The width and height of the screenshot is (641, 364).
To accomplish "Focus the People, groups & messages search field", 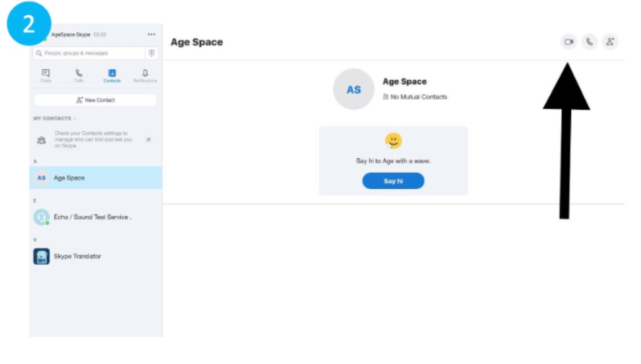I will pos(89,53).
